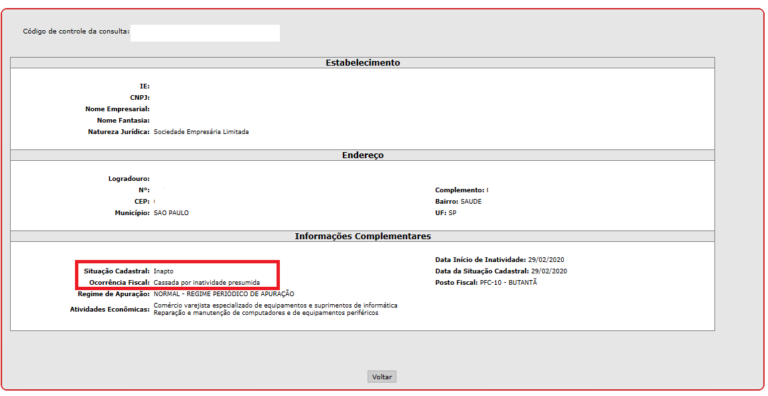Image resolution: width=768 pixels, height=396 pixels.
Task: Click the Informações Complementares header
Action: point(362,236)
